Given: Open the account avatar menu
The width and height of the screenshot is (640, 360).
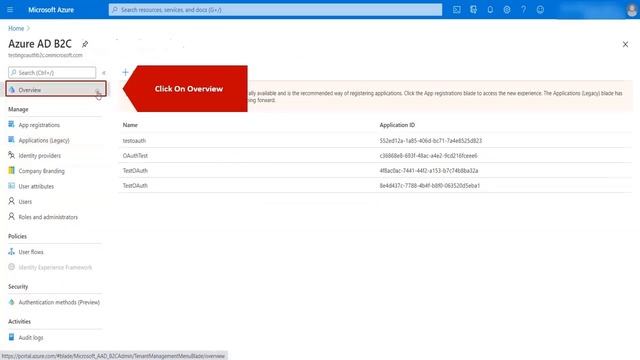Looking at the screenshot, I should tap(631, 9).
